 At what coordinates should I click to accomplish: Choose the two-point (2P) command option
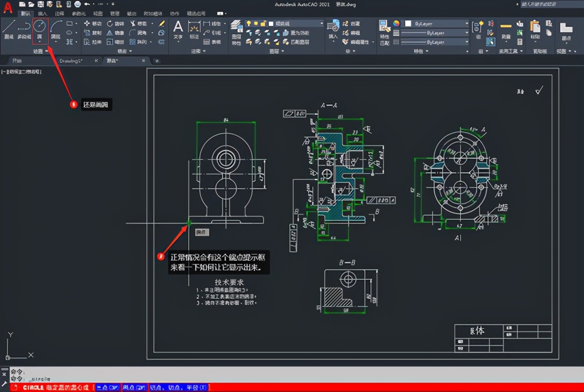coord(134,388)
